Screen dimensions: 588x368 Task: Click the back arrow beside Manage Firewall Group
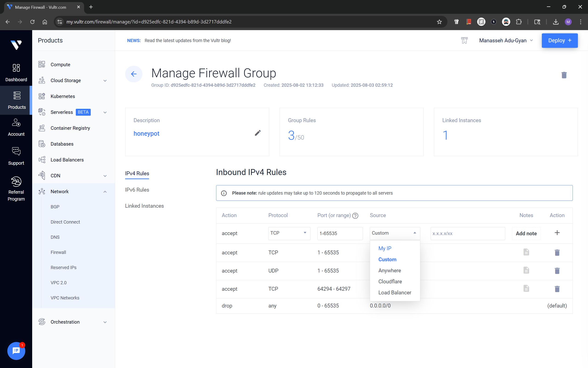pyautogui.click(x=134, y=74)
